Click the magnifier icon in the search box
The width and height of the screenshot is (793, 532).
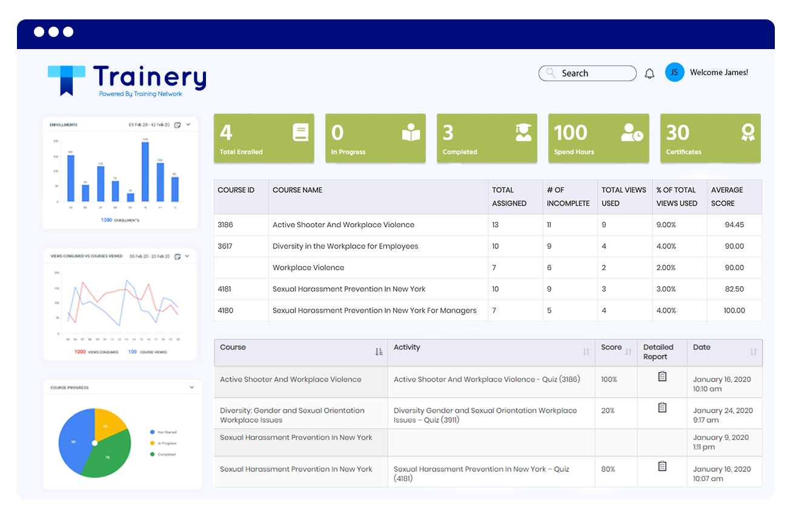551,73
